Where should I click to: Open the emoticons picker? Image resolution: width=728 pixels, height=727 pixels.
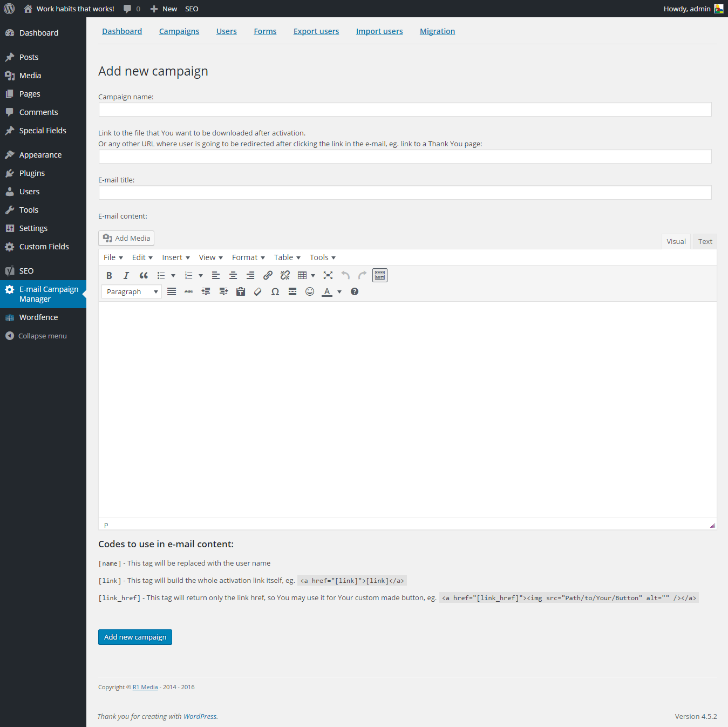point(310,291)
